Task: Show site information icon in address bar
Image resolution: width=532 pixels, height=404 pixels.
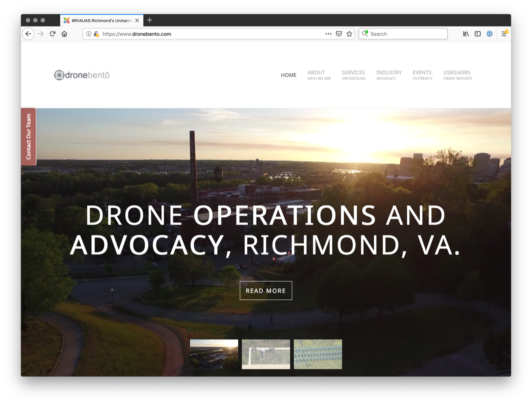Action: pos(89,34)
